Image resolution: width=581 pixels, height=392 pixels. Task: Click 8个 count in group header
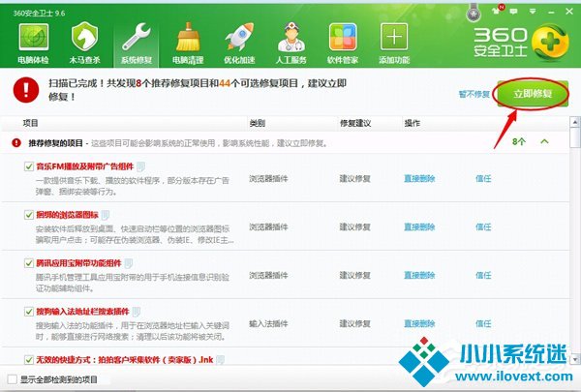[519, 141]
